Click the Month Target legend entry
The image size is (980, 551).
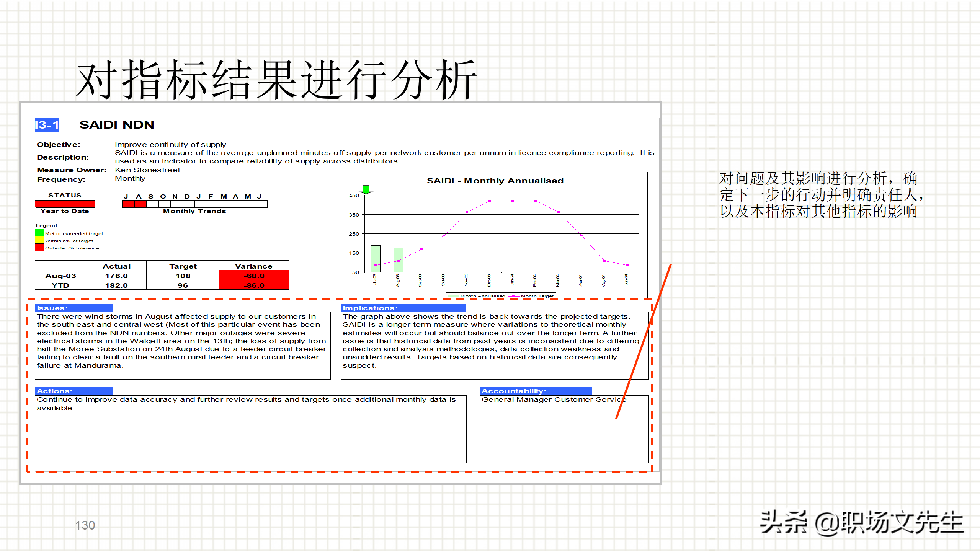click(537, 296)
